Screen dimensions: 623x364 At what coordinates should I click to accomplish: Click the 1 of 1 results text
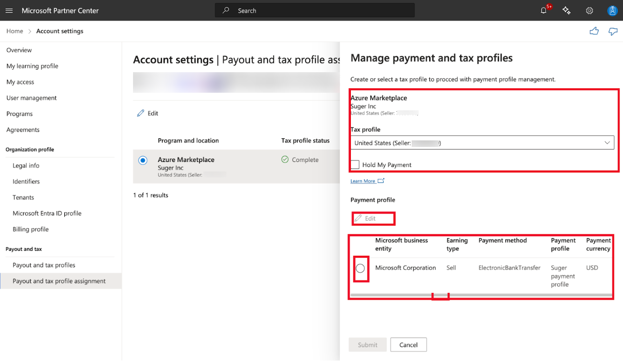151,196
